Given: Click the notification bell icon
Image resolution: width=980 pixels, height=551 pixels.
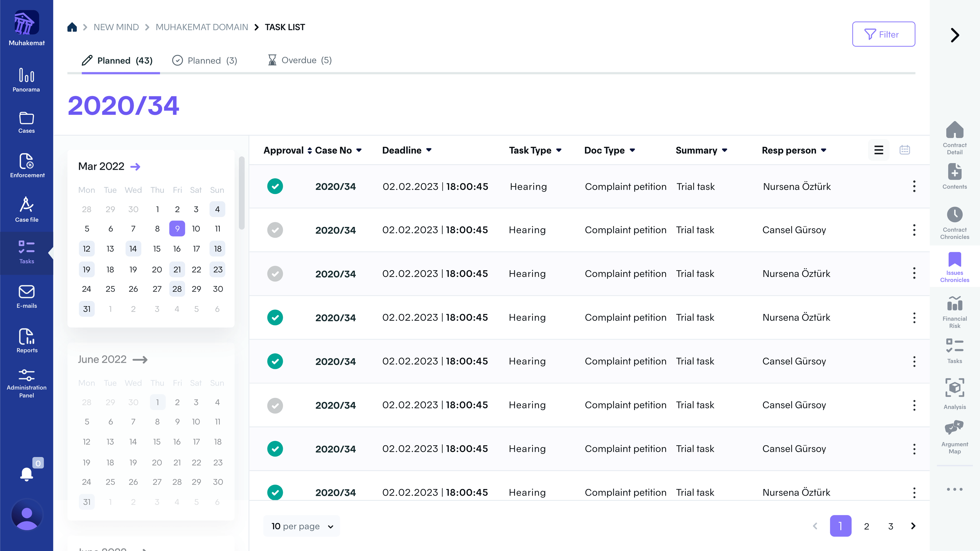Looking at the screenshot, I should coord(27,474).
